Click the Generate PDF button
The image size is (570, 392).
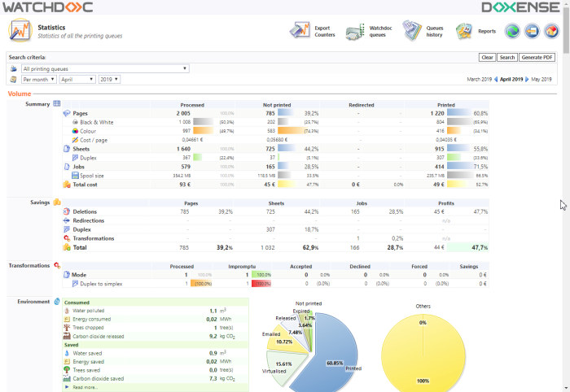537,58
